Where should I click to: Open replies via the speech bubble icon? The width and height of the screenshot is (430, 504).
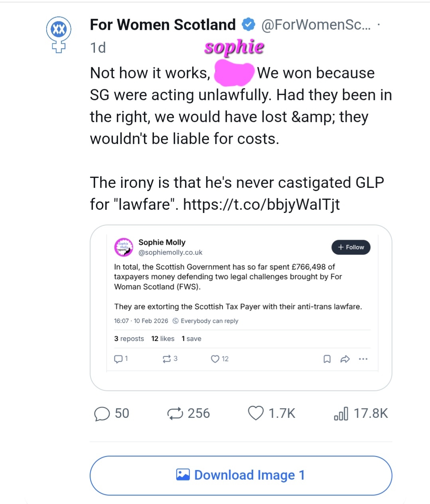pyautogui.click(x=102, y=413)
